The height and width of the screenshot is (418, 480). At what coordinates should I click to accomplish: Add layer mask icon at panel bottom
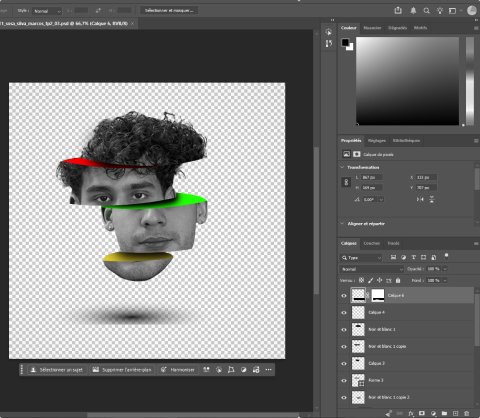click(x=422, y=414)
